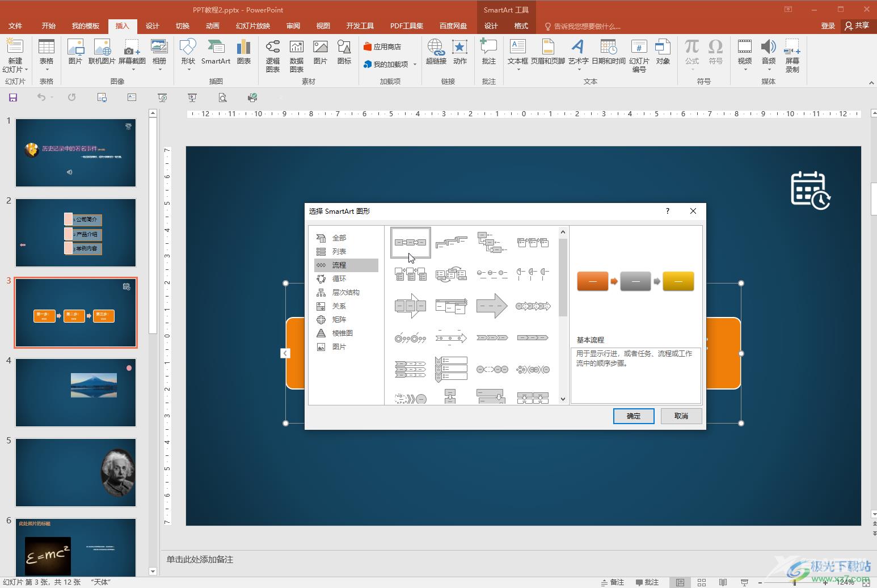
Task: Open the Office Store add-ins
Action: pos(382,46)
